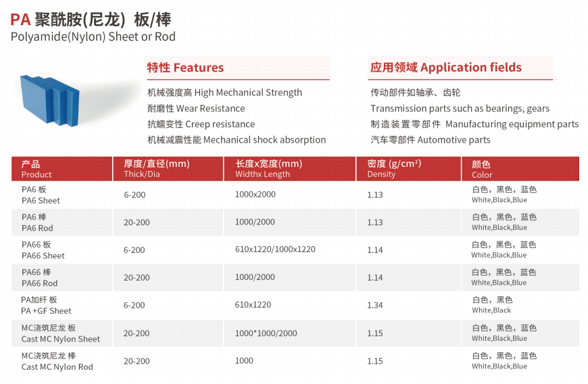
Task: Click 'Creep resistance' feature line
Action: (201, 124)
